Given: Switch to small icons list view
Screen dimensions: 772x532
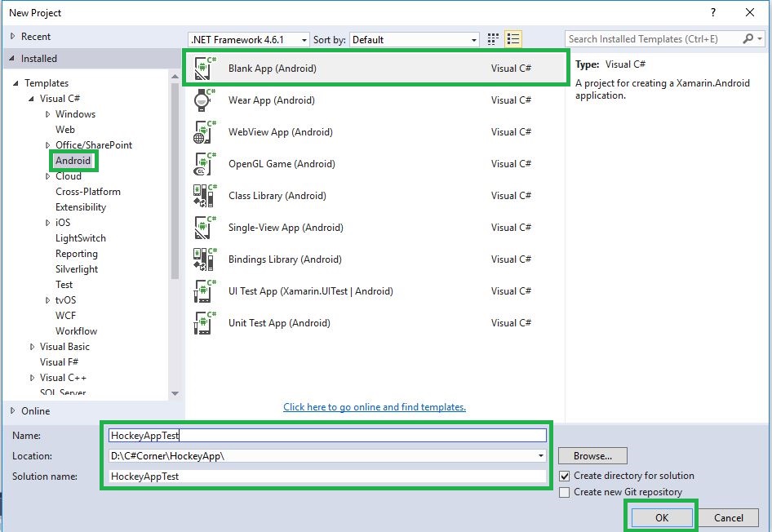Looking at the screenshot, I should (x=513, y=39).
